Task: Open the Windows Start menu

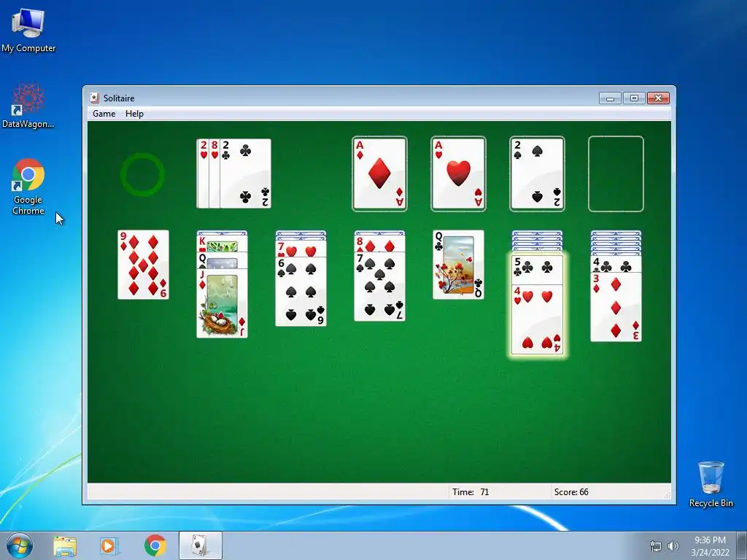Action: tap(20, 545)
